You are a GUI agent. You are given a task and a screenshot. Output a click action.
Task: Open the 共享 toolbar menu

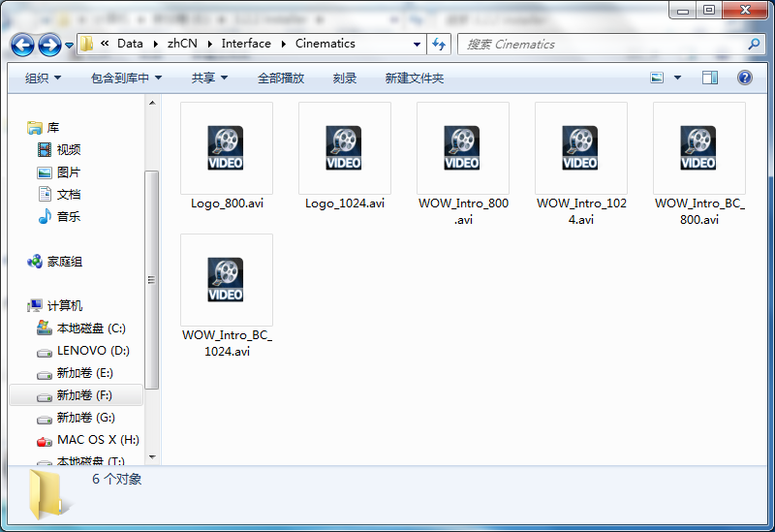coord(209,78)
